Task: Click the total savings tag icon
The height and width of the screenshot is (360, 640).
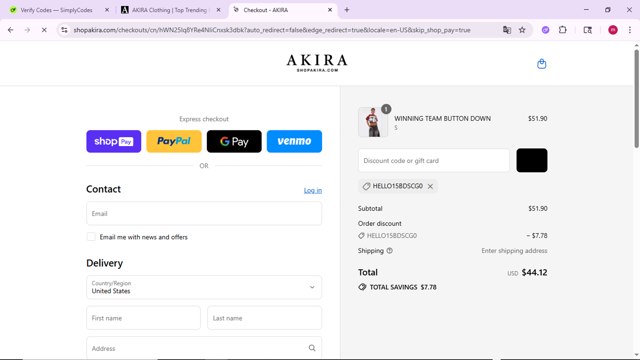Action: pos(362,287)
